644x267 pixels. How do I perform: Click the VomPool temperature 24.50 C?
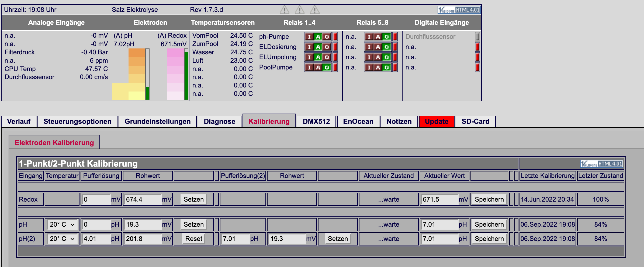(241, 36)
